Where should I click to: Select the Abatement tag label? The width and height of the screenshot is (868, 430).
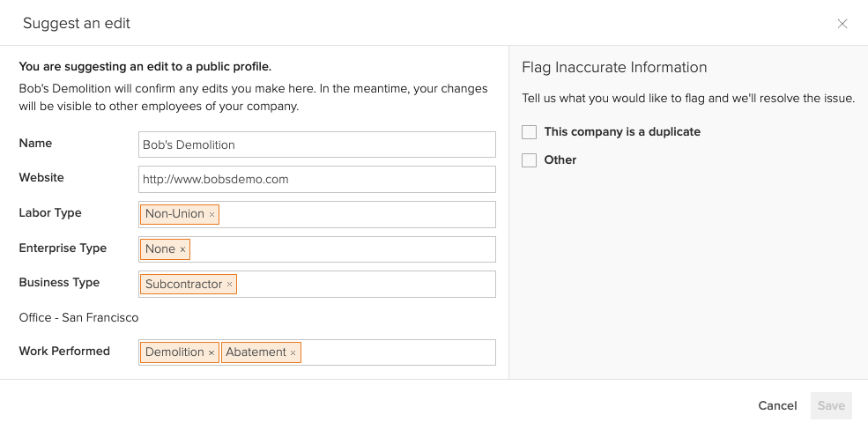[x=256, y=352]
